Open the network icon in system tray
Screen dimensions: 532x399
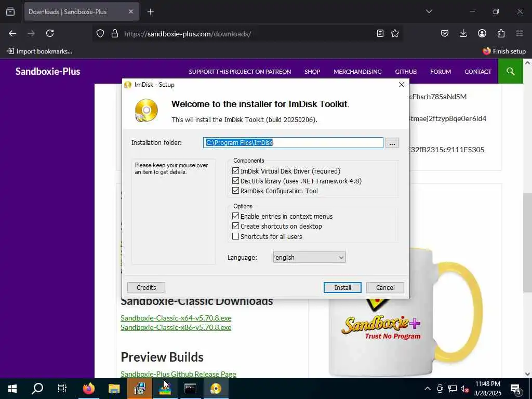[453, 389]
